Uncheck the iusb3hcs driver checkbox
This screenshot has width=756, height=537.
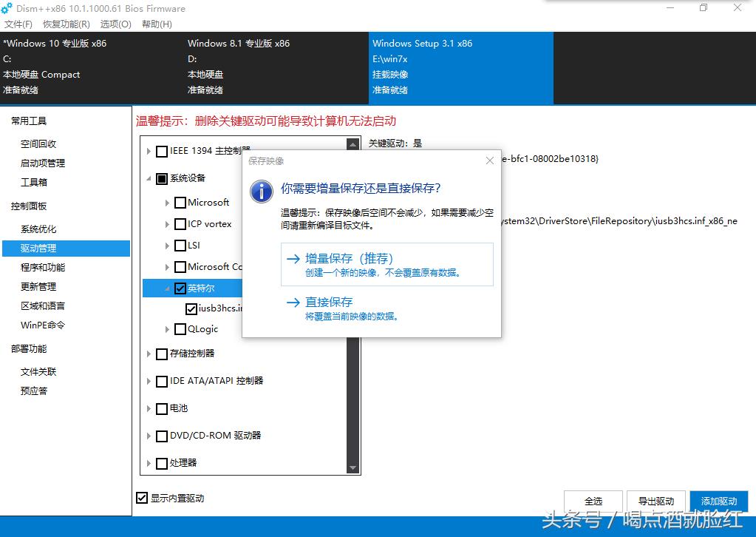coord(190,309)
